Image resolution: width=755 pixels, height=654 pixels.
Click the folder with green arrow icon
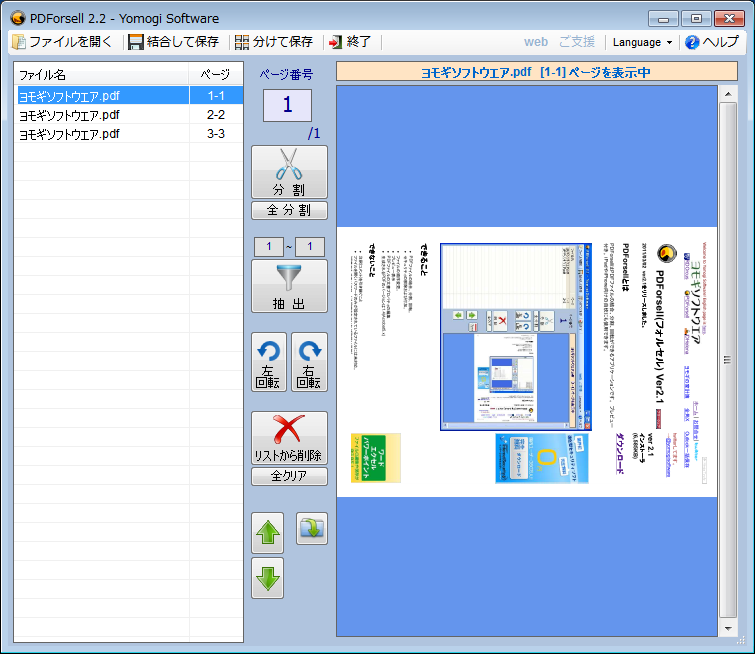(312, 528)
